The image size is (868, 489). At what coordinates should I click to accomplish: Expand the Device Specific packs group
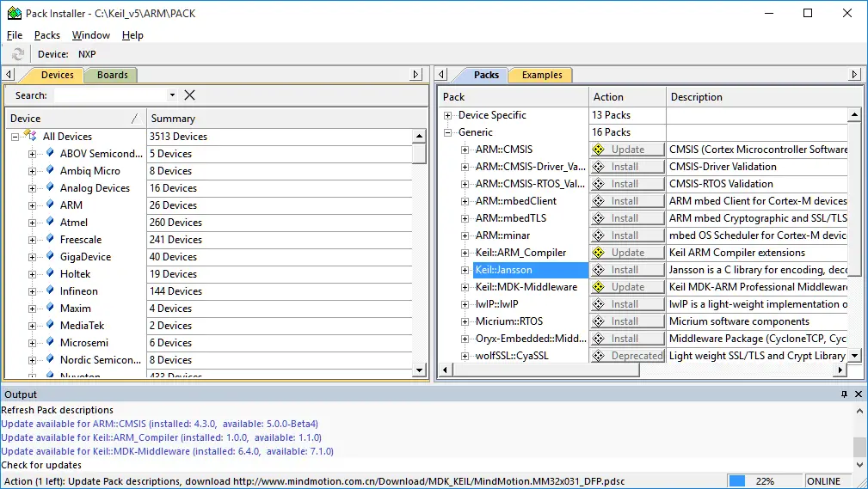pos(447,115)
